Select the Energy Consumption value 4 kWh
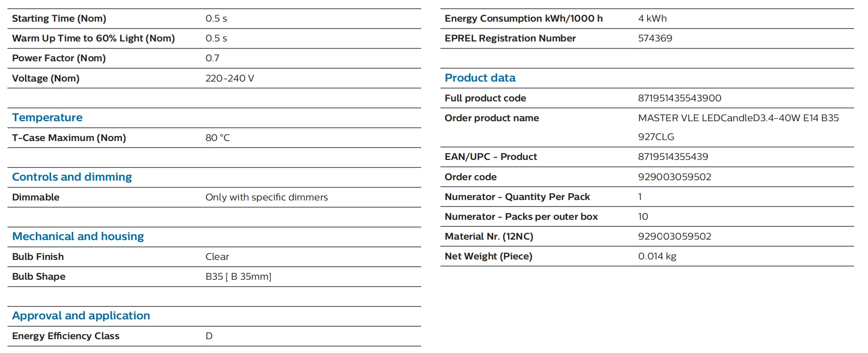The height and width of the screenshot is (353, 868). 652,18
